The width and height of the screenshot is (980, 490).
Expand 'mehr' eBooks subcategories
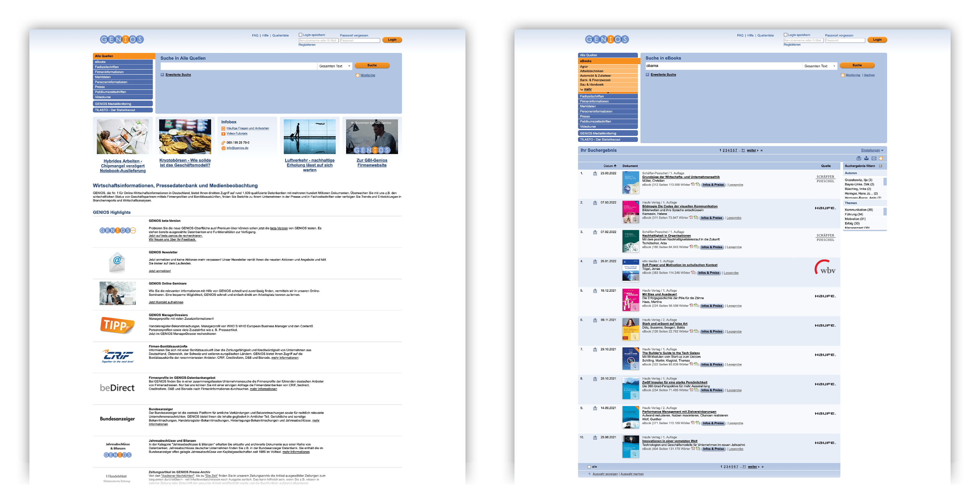tap(588, 89)
